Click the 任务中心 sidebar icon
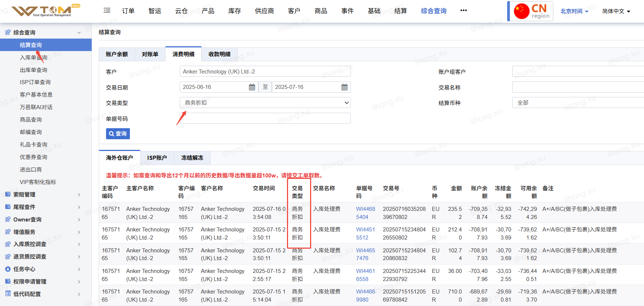644x306 pixels. pos(8,269)
